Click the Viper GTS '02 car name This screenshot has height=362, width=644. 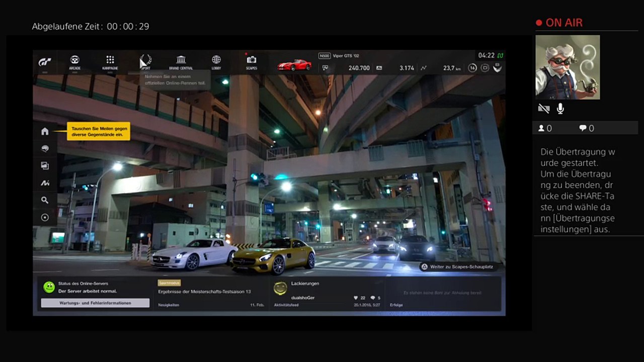coord(346,56)
